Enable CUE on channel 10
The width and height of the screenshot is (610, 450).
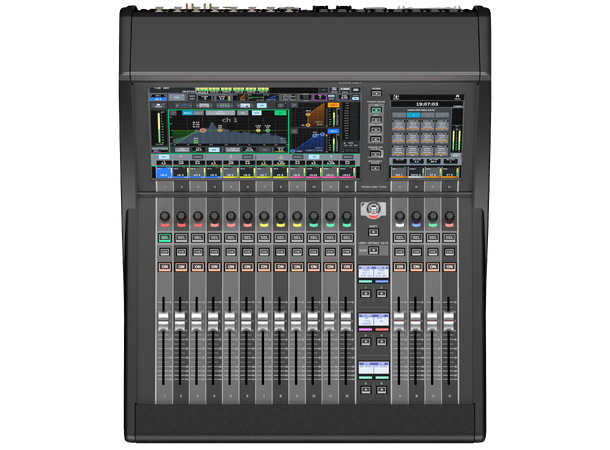click(x=314, y=252)
